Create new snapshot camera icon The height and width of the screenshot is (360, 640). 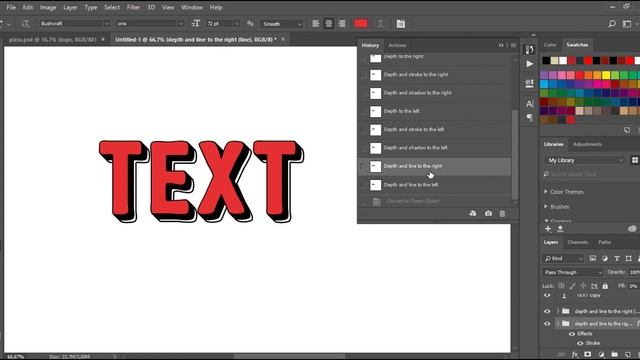pos(488,213)
